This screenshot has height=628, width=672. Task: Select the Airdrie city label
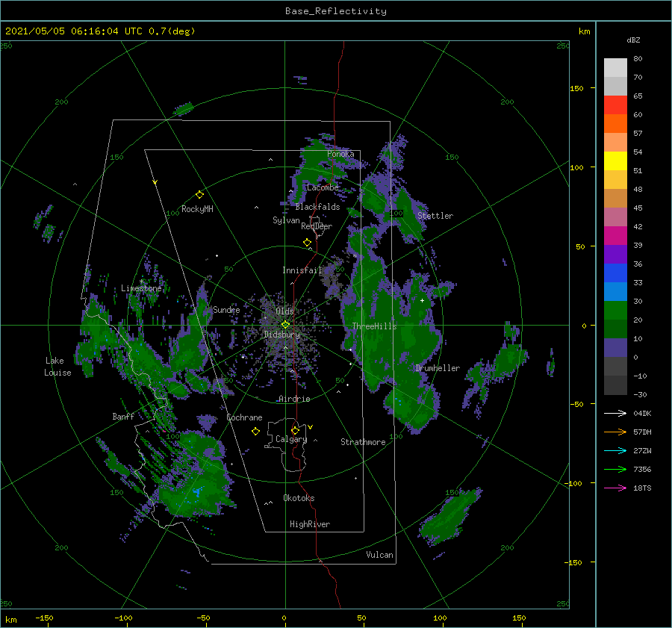click(x=294, y=399)
